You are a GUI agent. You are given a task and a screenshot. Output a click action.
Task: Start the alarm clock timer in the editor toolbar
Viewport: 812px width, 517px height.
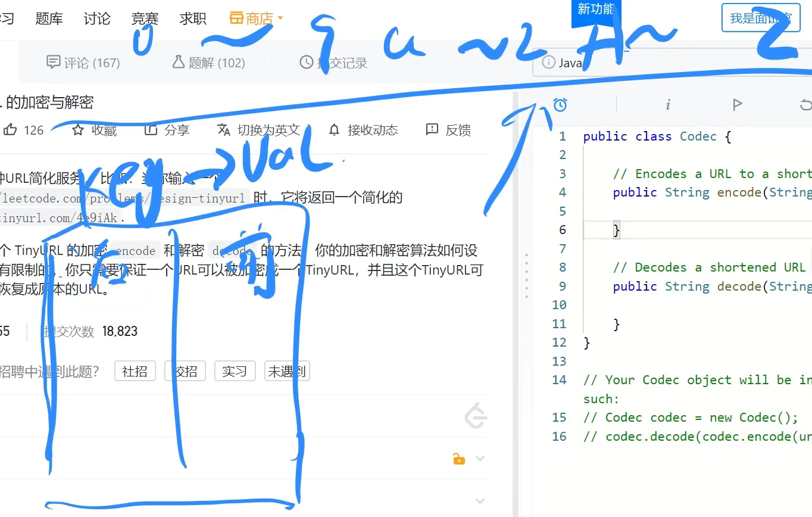click(560, 105)
